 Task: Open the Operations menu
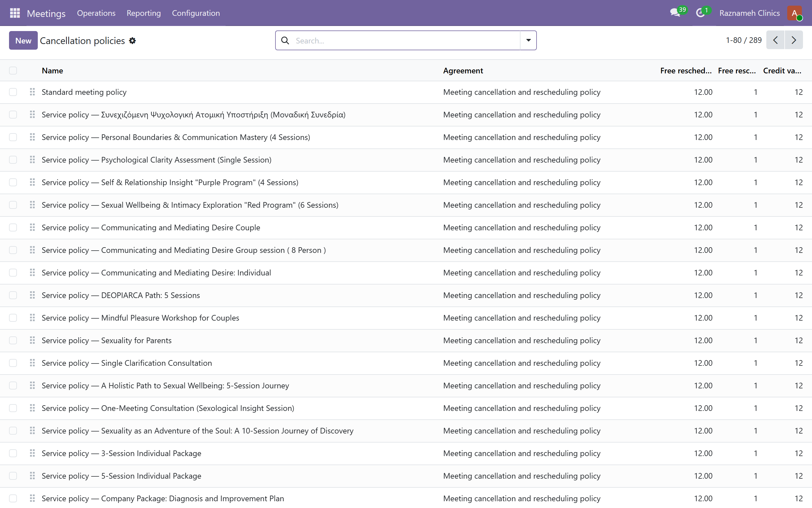point(96,13)
